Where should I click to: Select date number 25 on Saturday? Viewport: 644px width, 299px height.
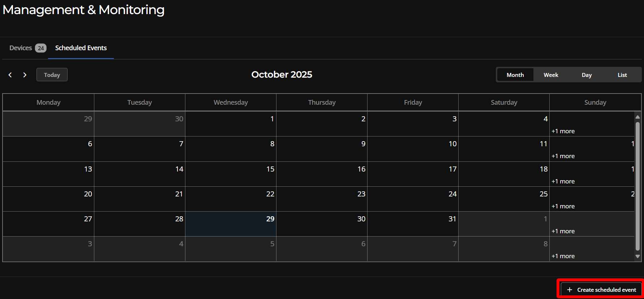[544, 194]
